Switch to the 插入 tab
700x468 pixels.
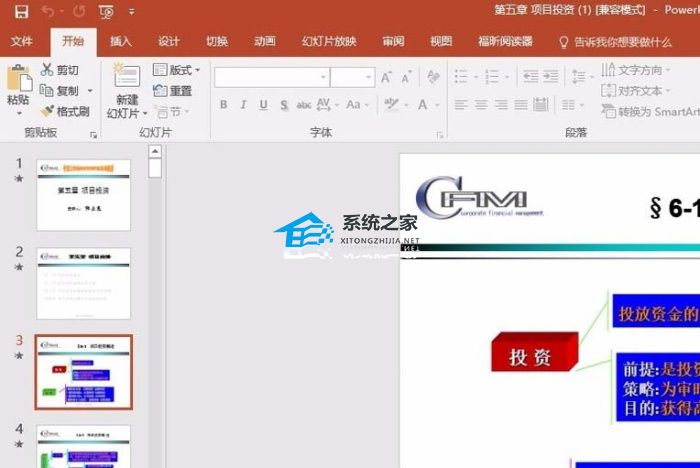[121, 42]
